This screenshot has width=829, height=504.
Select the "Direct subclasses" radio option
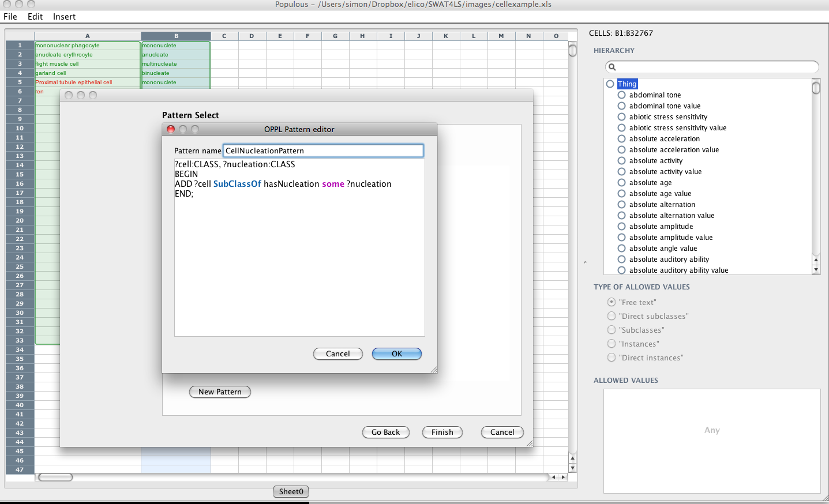[612, 316]
